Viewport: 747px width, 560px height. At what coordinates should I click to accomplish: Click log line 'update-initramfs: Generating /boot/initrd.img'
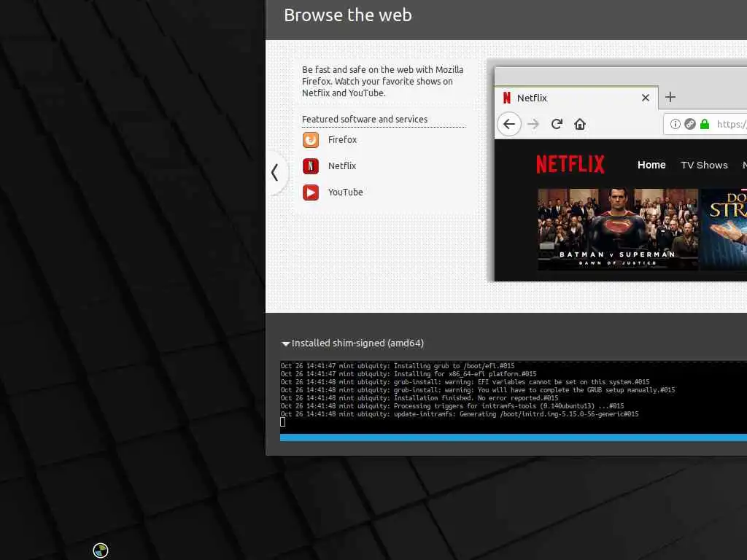point(460,414)
